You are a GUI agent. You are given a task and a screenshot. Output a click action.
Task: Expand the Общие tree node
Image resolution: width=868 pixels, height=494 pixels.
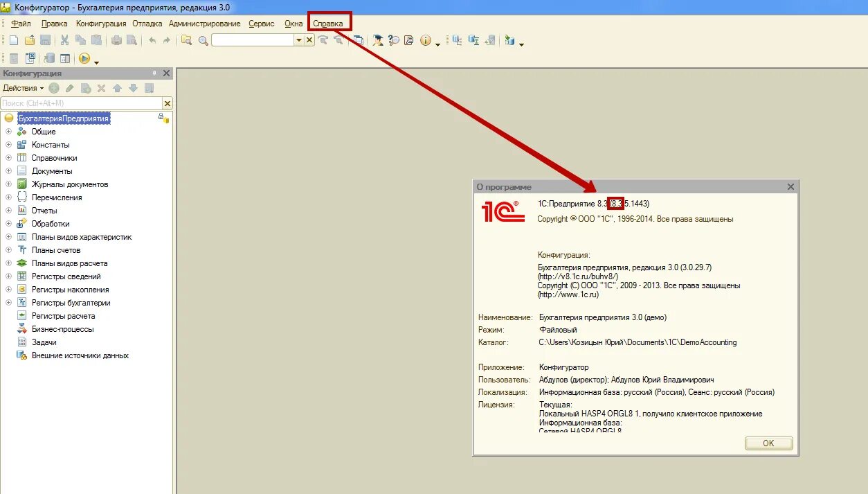8,132
